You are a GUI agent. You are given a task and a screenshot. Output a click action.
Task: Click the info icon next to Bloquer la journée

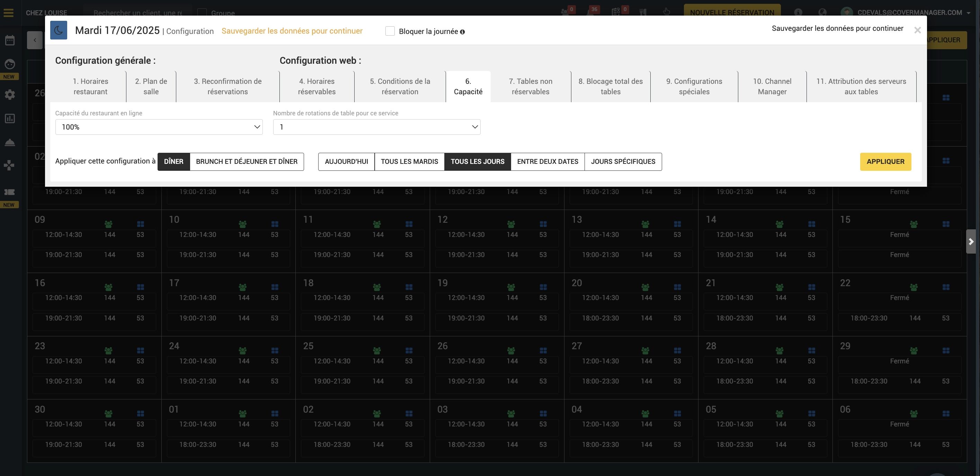462,32
